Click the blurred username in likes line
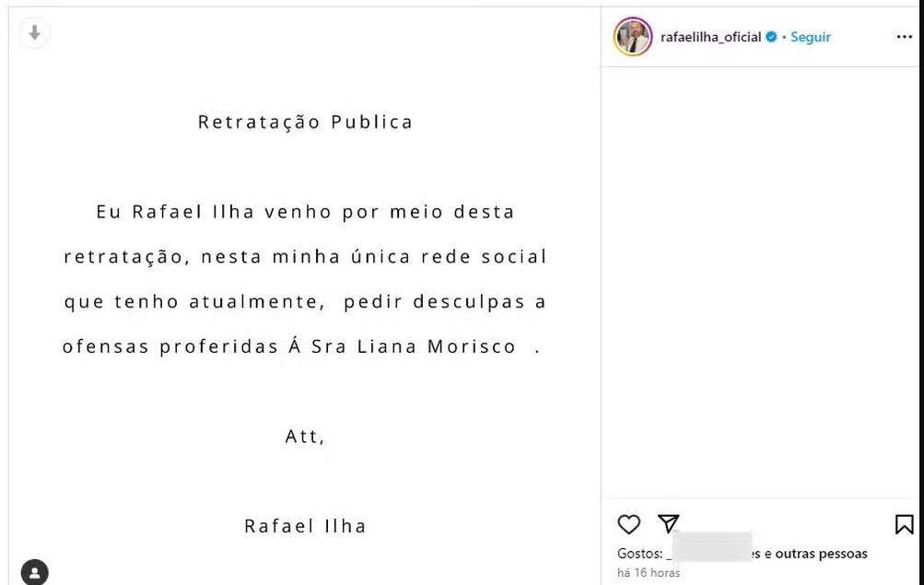The width and height of the screenshot is (924, 585). pyautogui.click(x=710, y=549)
